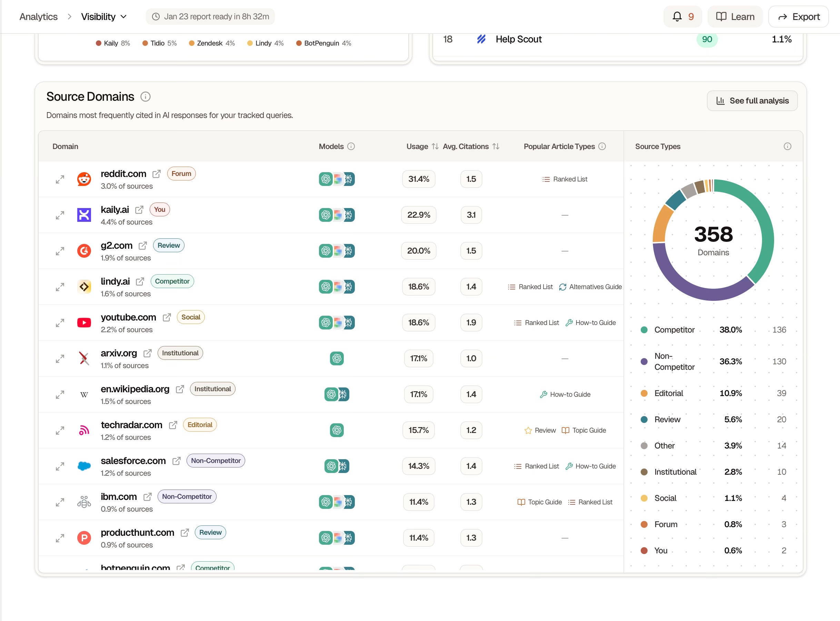The height and width of the screenshot is (621, 840).
Task: Expand the youtube.com row details
Action: click(x=60, y=323)
